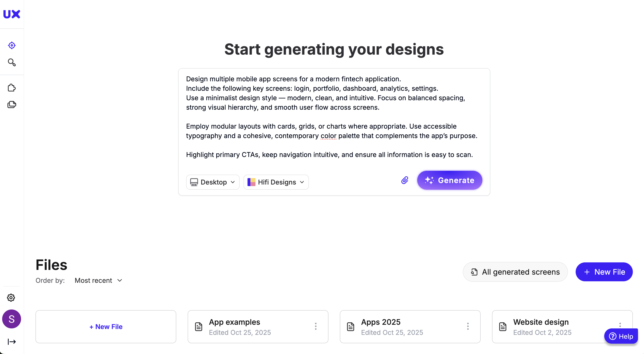Expand sidebar using the arrow icon
Viewport: 644px width, 354px height.
pyautogui.click(x=12, y=342)
